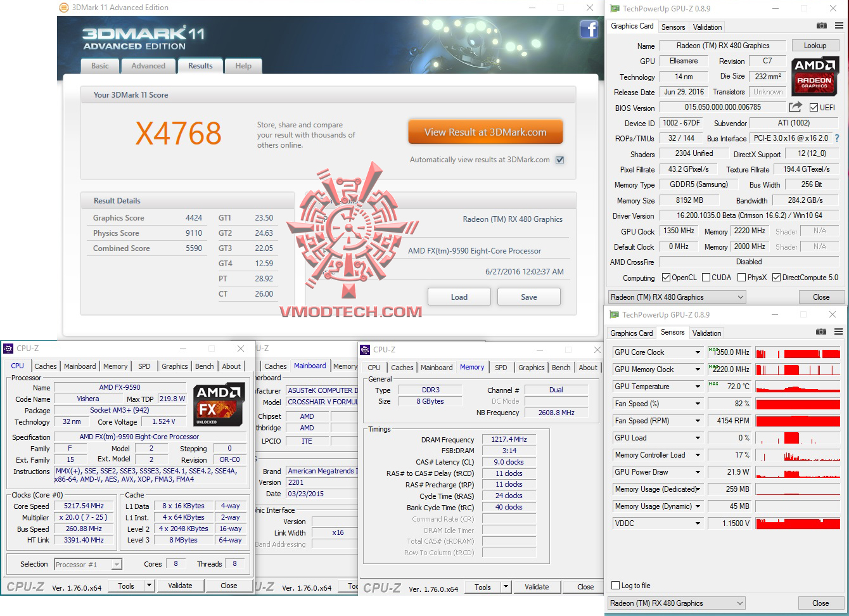Viewport: 849px width, 616px height.
Task: Open the About tab in CPU-Z Memory window
Action: 588,368
